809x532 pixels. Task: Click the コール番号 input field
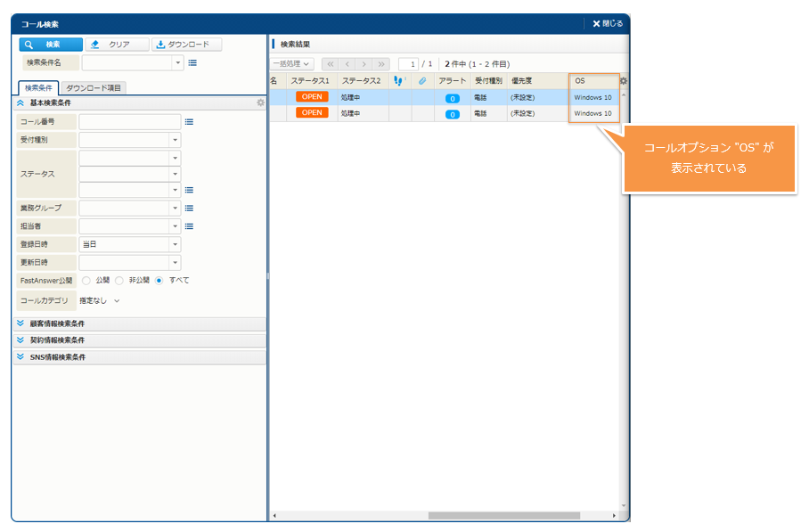tap(129, 122)
